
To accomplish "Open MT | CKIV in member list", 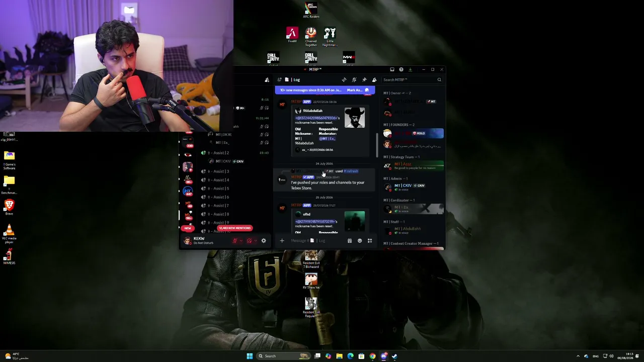I will click(414, 187).
